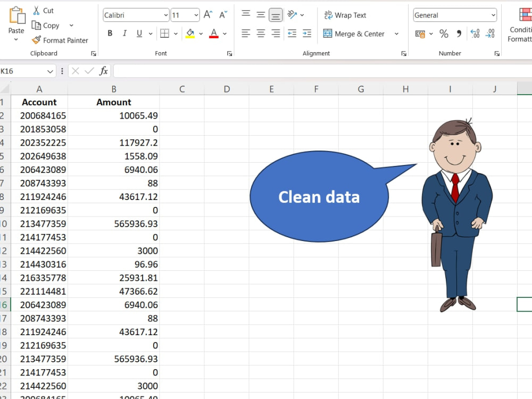Viewport: 532px width, 399px height.
Task: Decrease decimal places
Action: coord(490,33)
